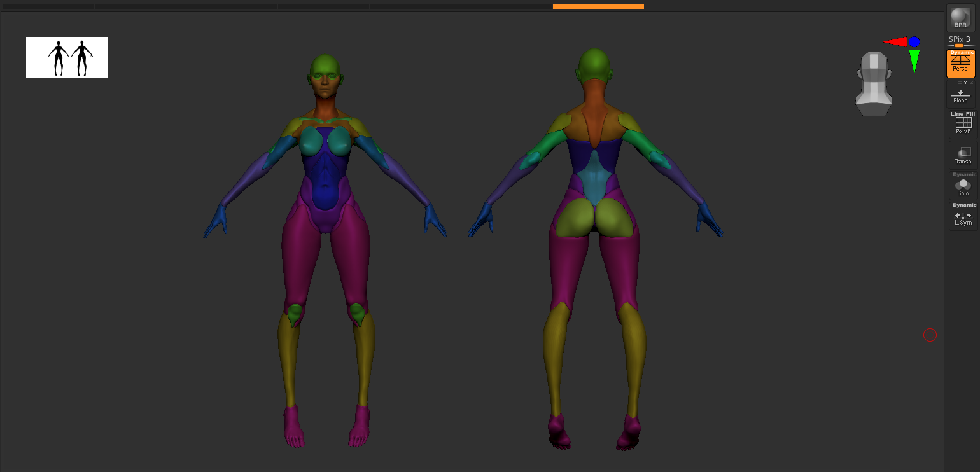Toggle Solo mode button
This screenshot has height=472, width=980.
963,187
